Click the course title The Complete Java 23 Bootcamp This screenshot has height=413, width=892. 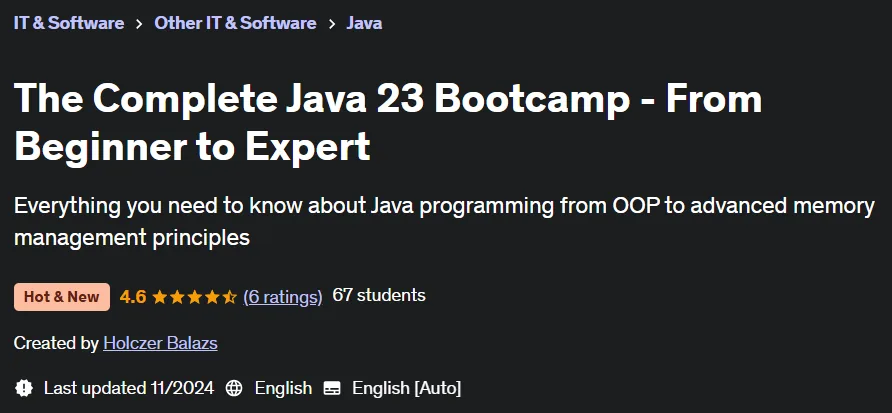click(x=387, y=122)
